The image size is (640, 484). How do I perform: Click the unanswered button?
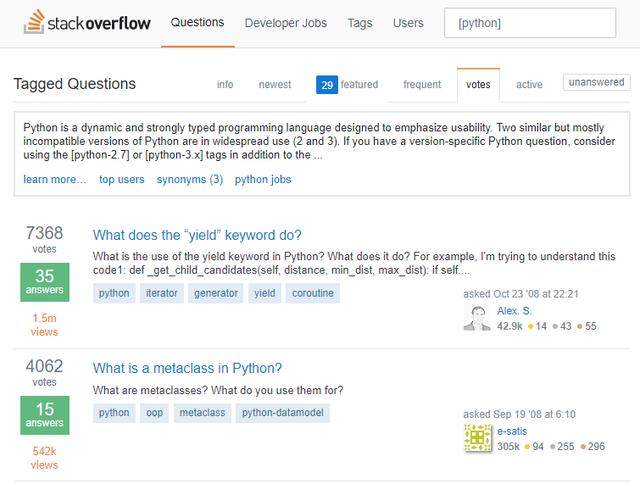pos(596,82)
